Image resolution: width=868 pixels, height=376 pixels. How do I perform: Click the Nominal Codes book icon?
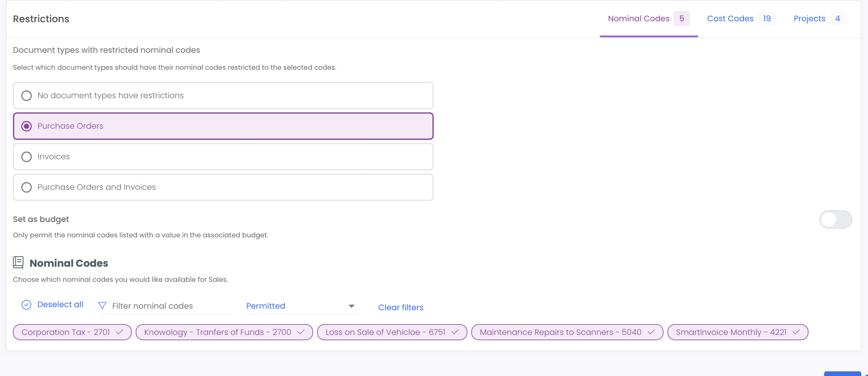coord(18,262)
